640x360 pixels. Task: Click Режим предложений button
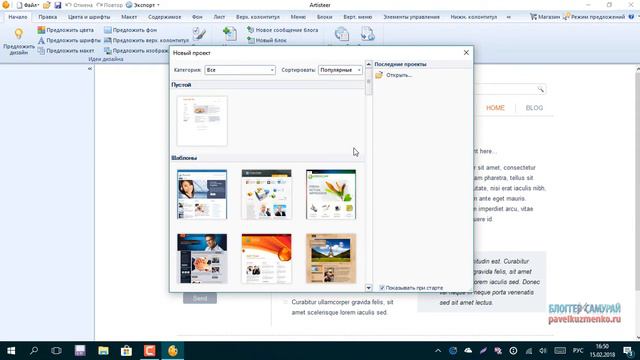(x=594, y=17)
